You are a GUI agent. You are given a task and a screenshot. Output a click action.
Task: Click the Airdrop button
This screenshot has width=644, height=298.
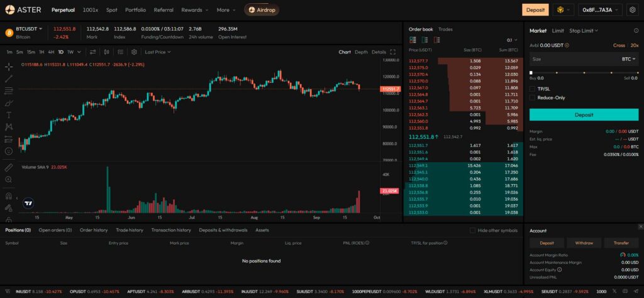(262, 10)
